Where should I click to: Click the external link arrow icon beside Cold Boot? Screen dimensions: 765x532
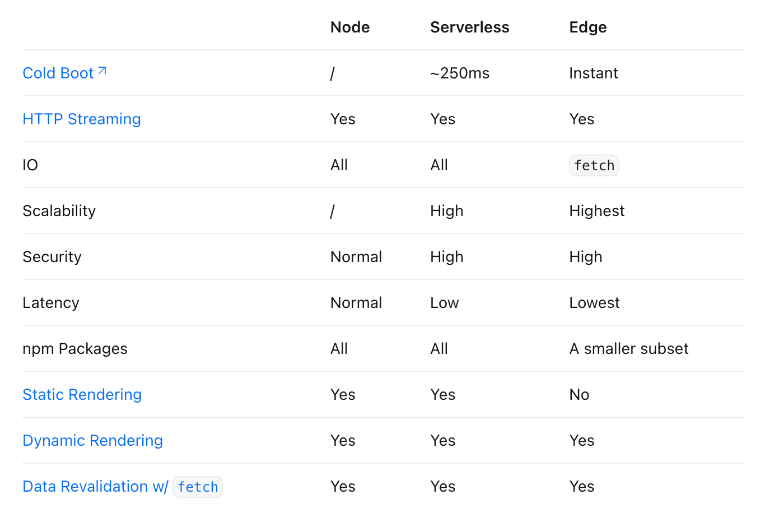pyautogui.click(x=102, y=71)
